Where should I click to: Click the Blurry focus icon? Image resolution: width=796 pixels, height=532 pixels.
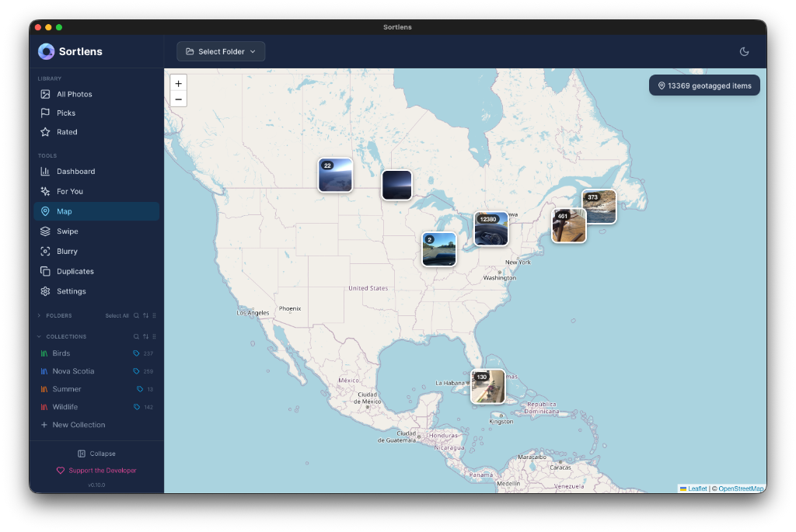point(45,251)
